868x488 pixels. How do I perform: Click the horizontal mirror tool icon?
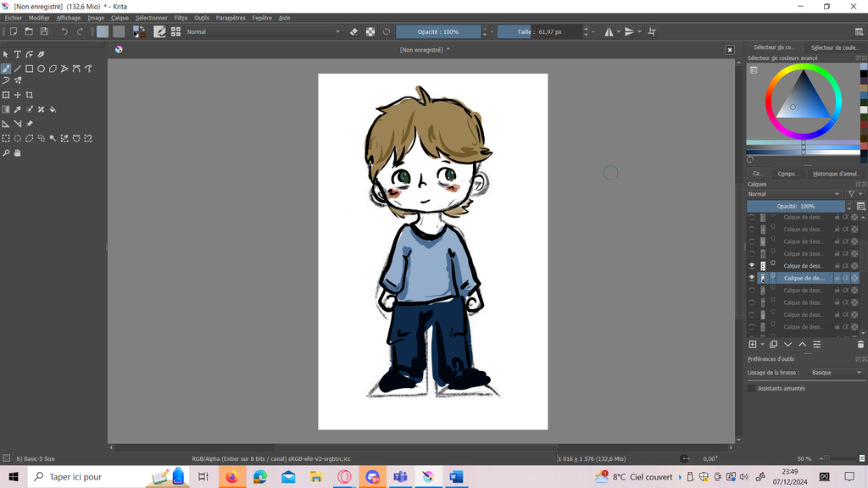click(609, 31)
